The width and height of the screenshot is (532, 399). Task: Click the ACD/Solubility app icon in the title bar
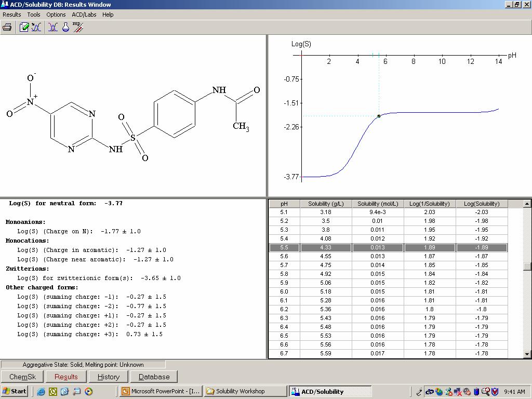coord(4,4)
